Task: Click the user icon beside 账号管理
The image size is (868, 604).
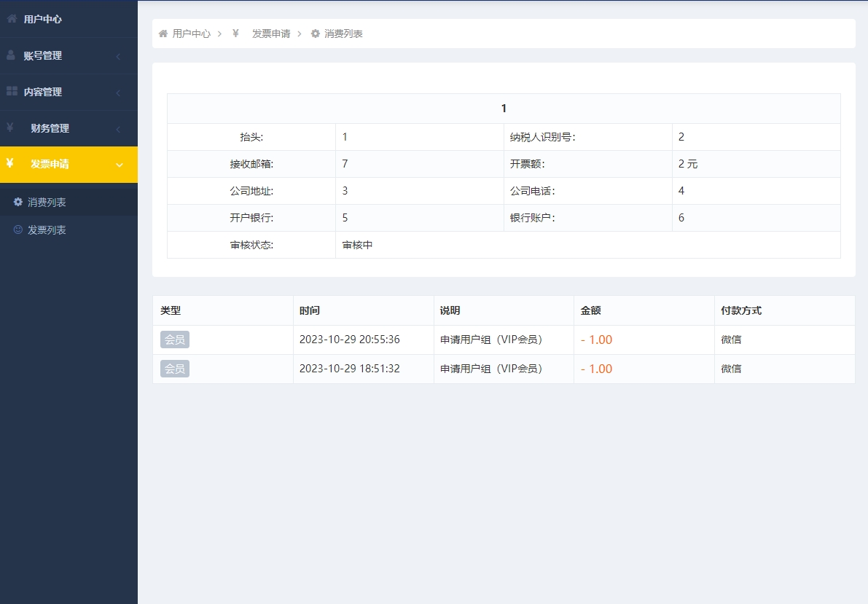Action: [11, 55]
